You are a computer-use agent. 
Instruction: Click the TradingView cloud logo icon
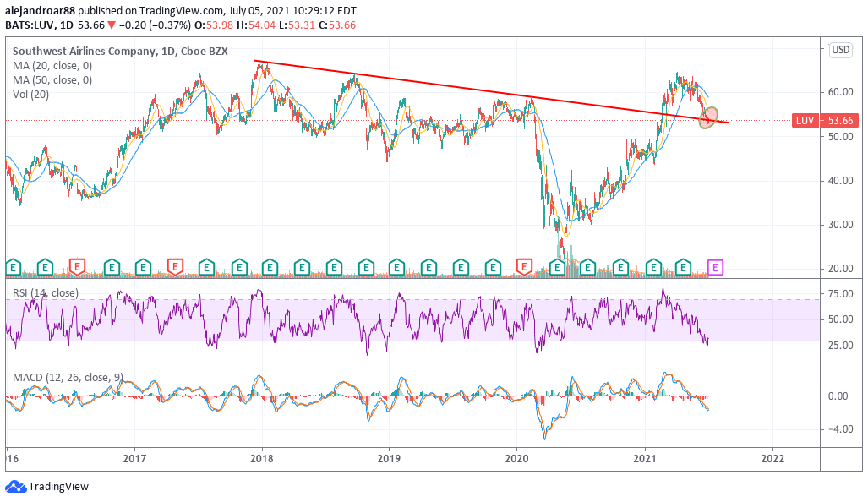click(15, 487)
